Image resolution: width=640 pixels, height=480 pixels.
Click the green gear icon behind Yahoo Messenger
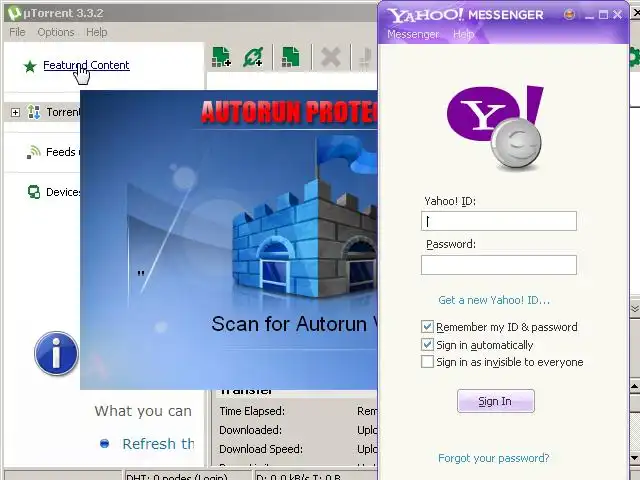tap(634, 57)
